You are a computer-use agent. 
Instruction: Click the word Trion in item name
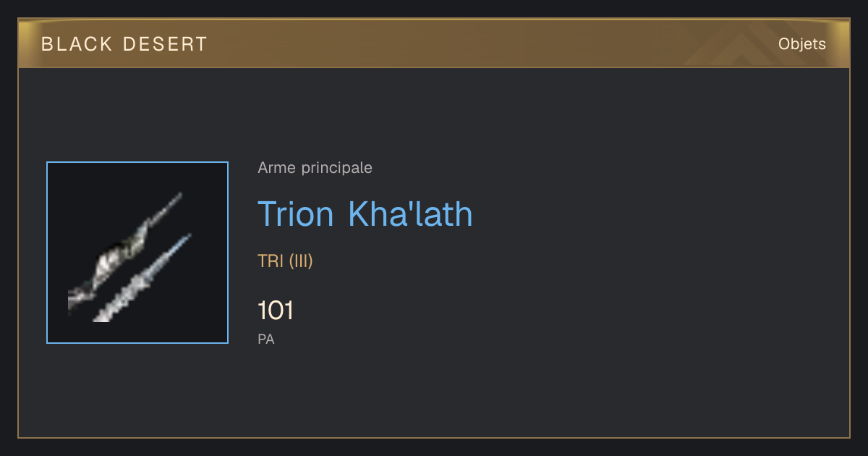(x=296, y=214)
